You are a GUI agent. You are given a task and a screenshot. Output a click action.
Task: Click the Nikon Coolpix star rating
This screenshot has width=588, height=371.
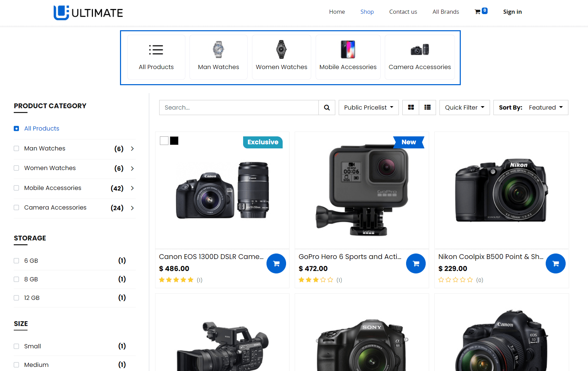pos(456,280)
